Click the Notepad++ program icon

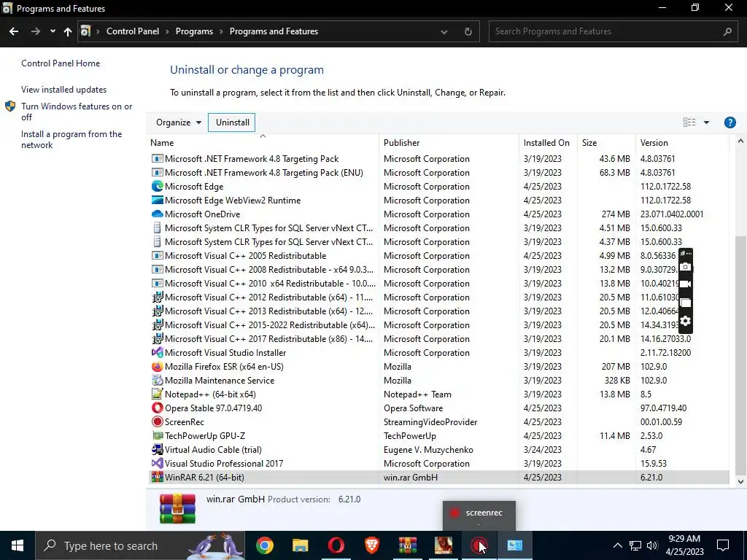157,394
